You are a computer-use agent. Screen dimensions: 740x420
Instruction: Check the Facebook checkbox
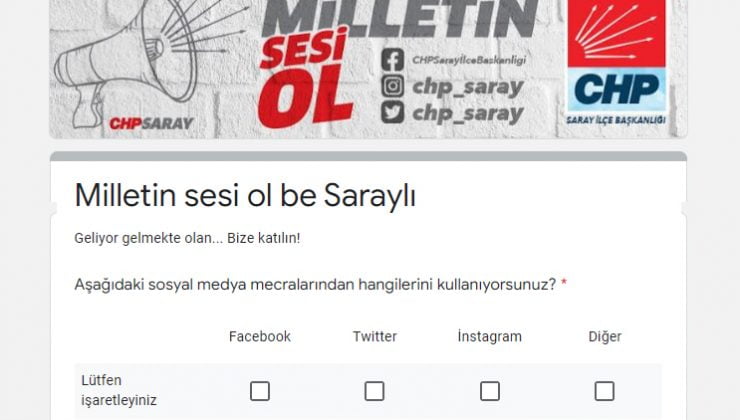point(260,391)
